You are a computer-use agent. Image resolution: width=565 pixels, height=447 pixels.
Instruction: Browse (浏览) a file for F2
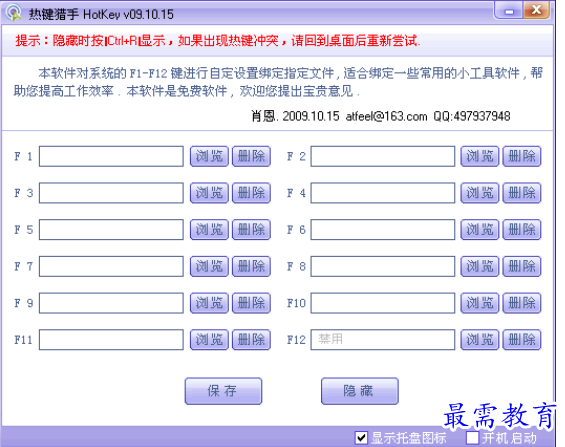(x=480, y=156)
